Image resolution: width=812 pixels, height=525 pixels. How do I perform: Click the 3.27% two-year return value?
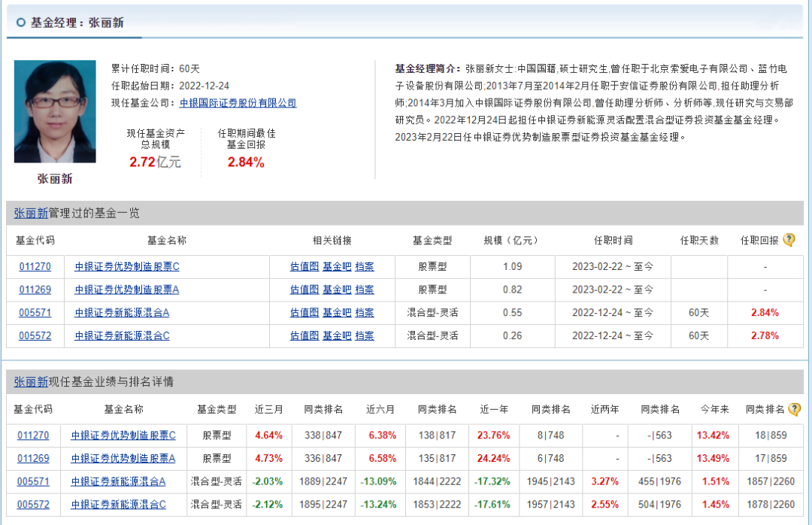coord(604,481)
